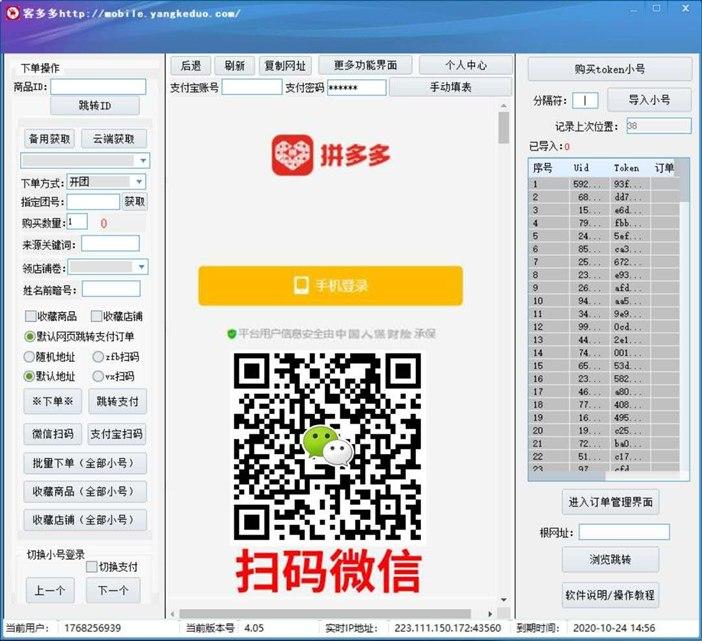The width and height of the screenshot is (702, 641).
Task: Select row 1 in the token list
Action: pos(604,184)
